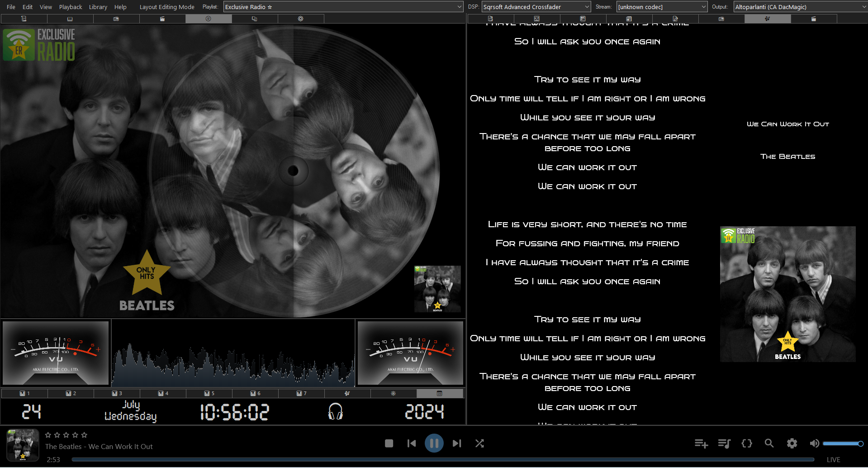The height and width of the screenshot is (468, 868).
Task: Open the pencil-and-page tab in right panel
Action: [x=675, y=19]
